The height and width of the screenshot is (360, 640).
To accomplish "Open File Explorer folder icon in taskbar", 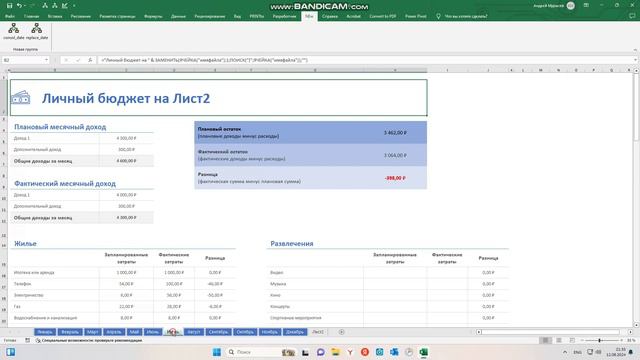I will click(336, 352).
